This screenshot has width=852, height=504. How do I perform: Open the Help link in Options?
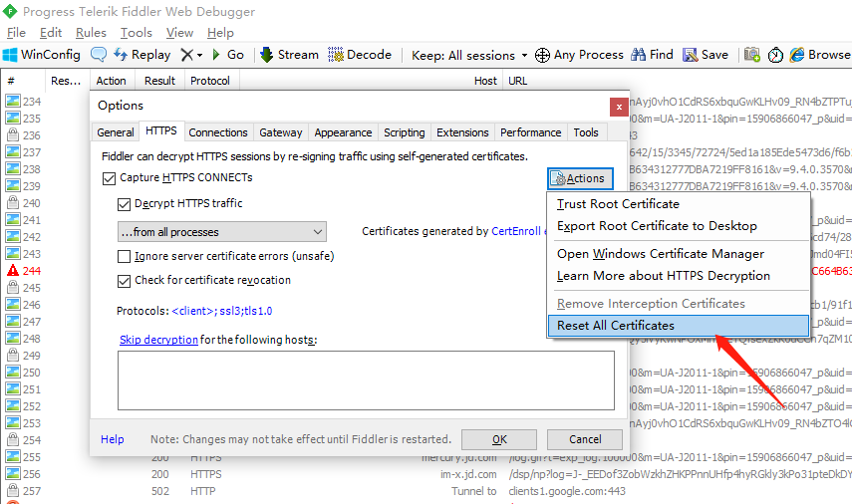[x=112, y=439]
